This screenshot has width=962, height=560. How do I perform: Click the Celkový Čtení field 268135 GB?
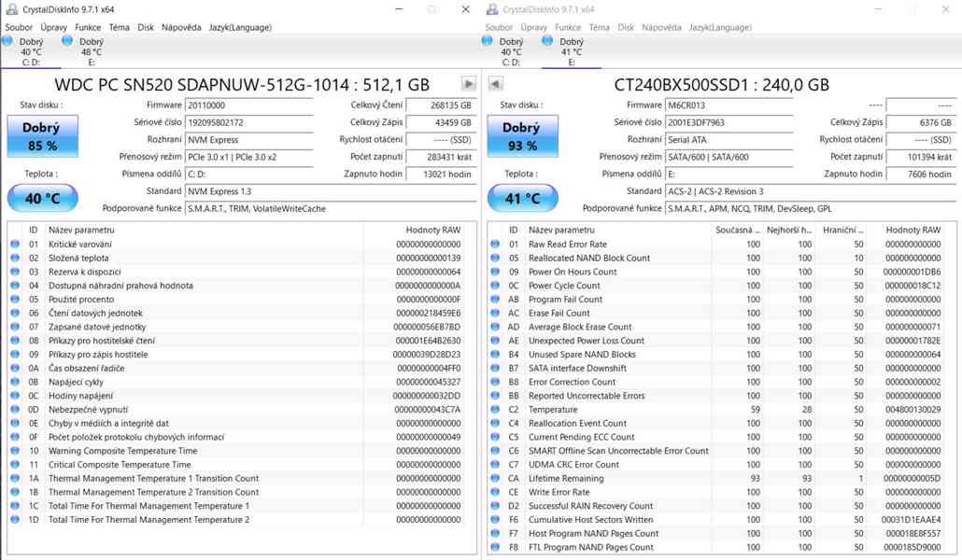click(441, 105)
